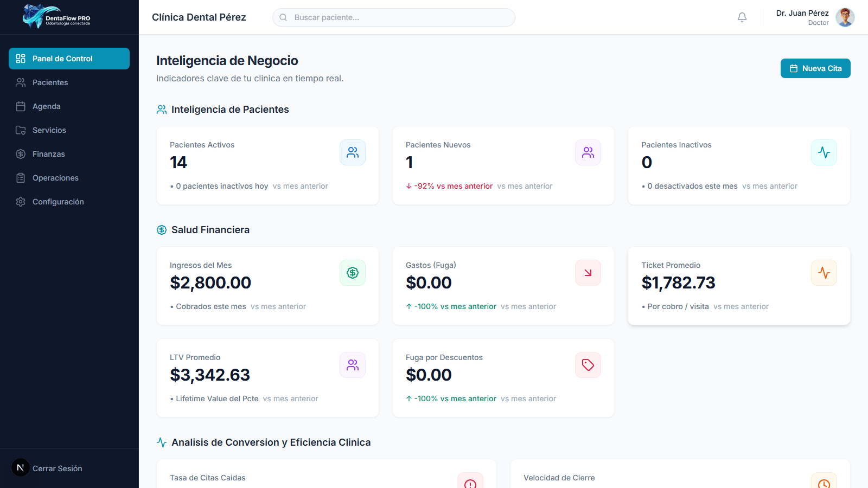The image size is (868, 488).
Task: Open Configuración via the gear icon
Action: 21,202
